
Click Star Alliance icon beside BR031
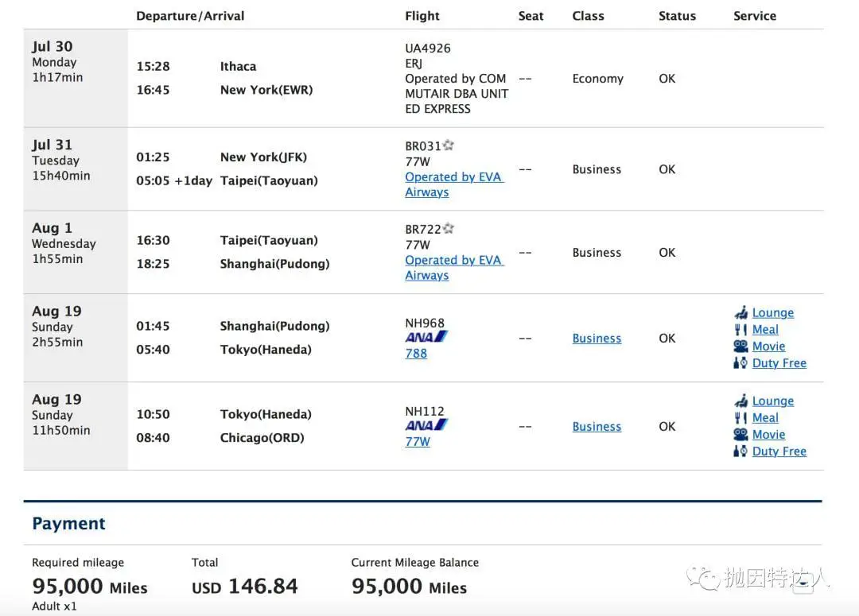pos(449,145)
